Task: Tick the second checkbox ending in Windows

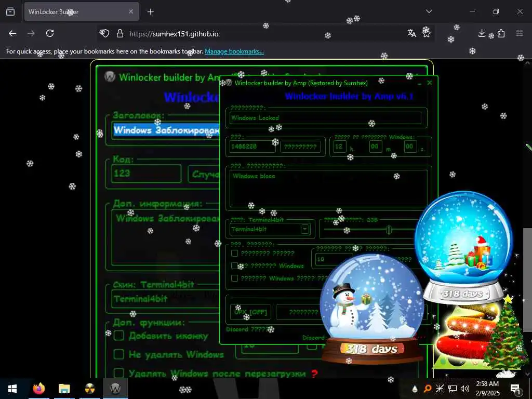Action: tap(234, 265)
